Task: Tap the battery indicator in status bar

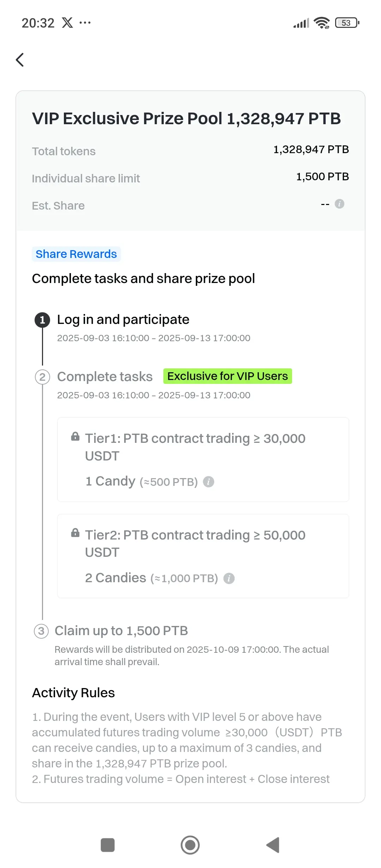Action: 347,23
